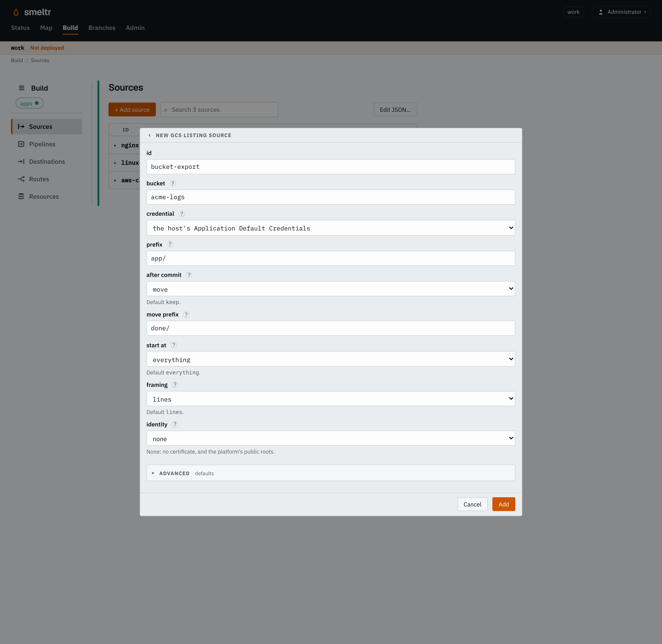Open Destinations in the sidebar
The width and height of the screenshot is (662, 644).
coord(47,162)
